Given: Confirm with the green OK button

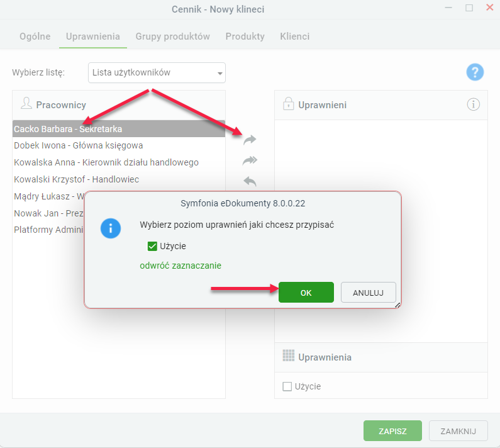Looking at the screenshot, I should point(306,293).
